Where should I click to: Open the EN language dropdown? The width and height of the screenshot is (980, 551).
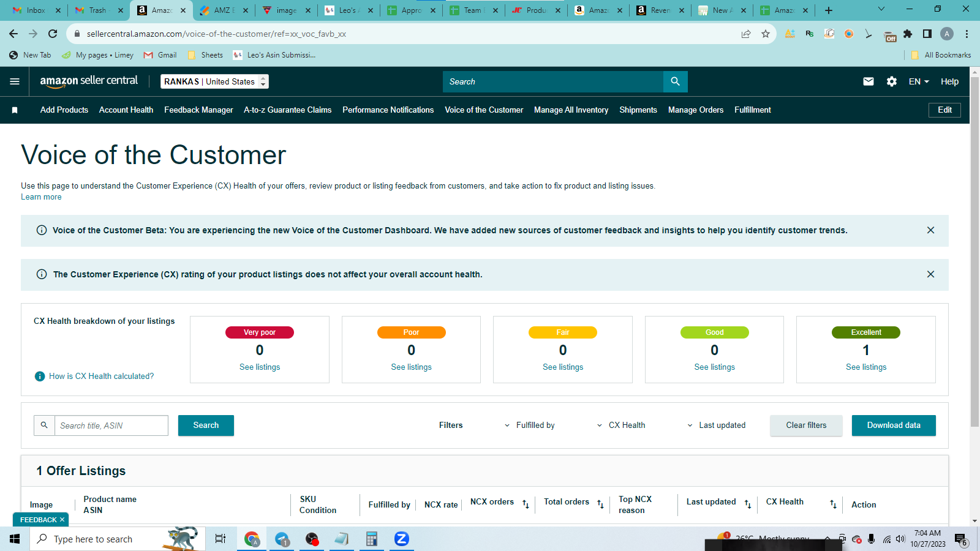919,81
